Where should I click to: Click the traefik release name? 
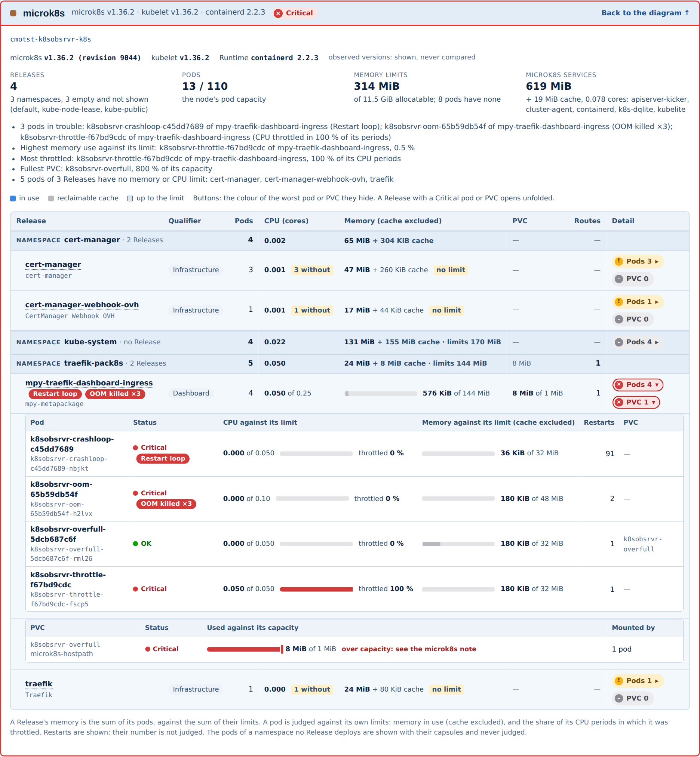coord(39,683)
